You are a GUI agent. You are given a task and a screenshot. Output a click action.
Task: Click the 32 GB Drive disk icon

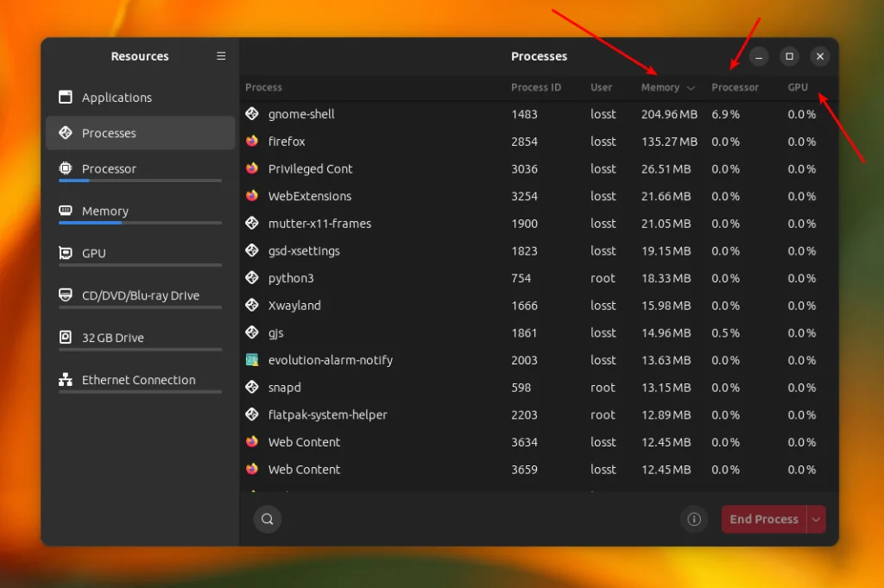pyautogui.click(x=66, y=337)
